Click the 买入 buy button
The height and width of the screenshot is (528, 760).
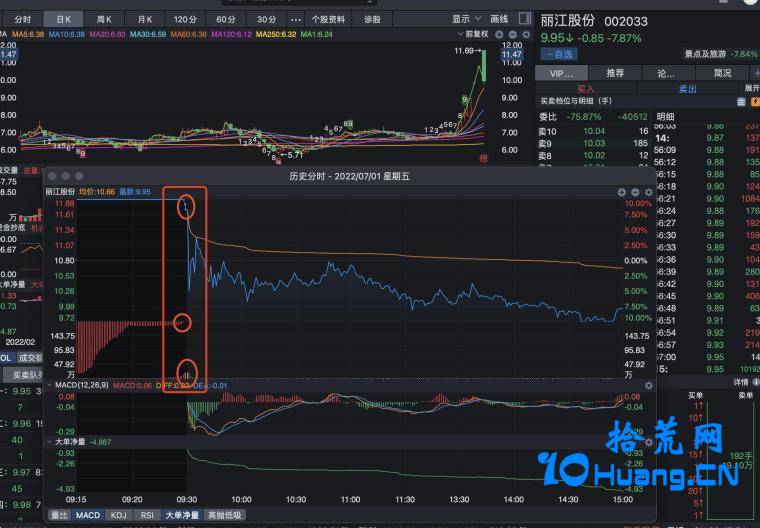point(586,89)
